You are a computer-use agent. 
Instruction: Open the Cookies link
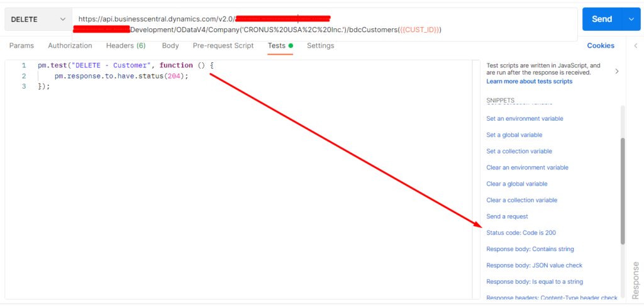click(601, 46)
